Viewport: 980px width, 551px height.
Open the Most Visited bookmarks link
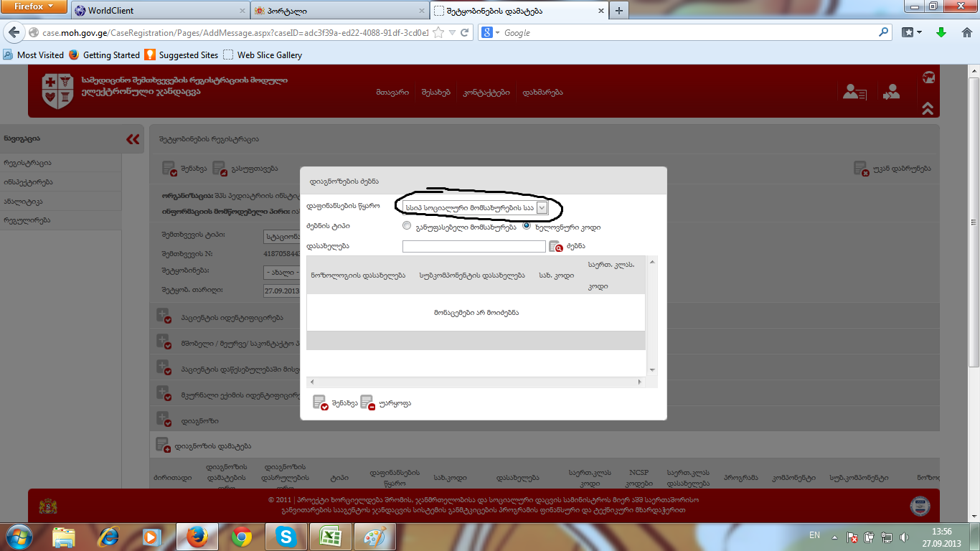[x=39, y=55]
